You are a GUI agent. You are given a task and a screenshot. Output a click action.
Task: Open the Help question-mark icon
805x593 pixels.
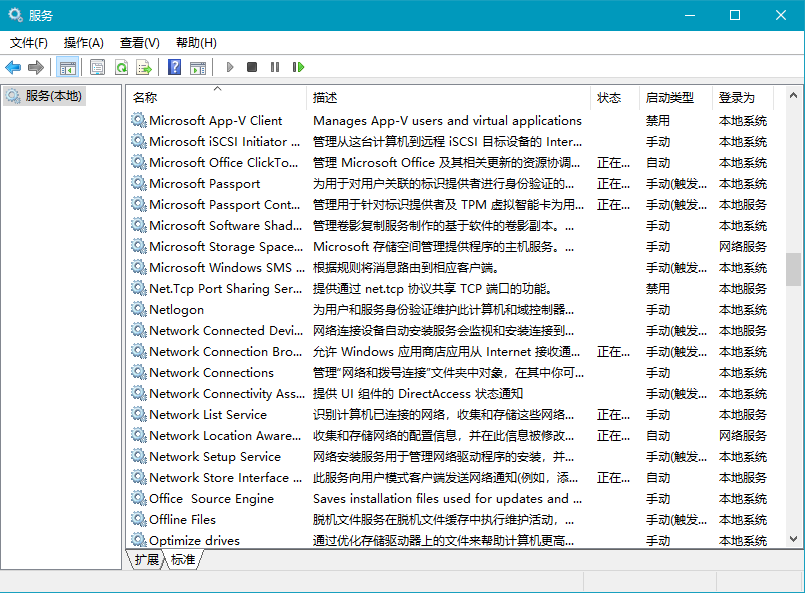coord(175,67)
